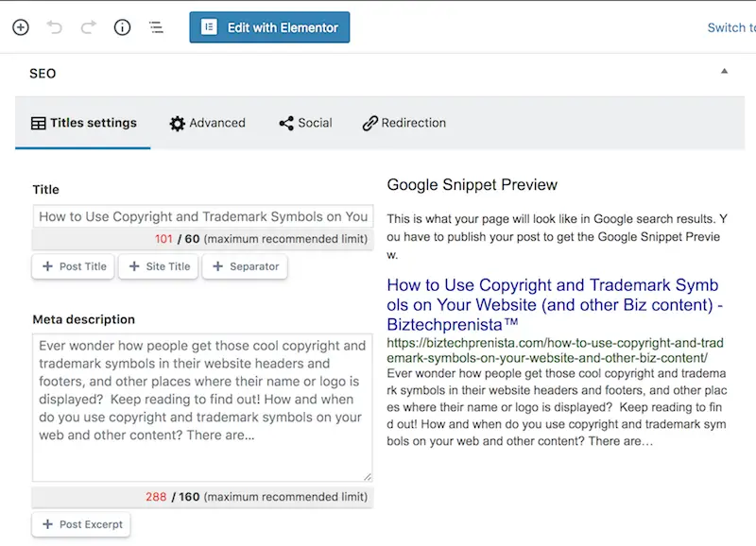Go to the Redirection tab
This screenshot has width=756, height=546.
(404, 123)
